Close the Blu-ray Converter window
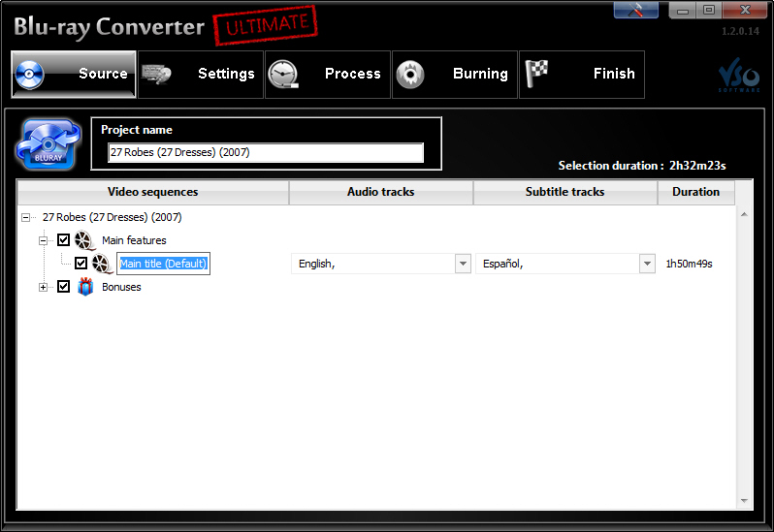774x532 pixels. coord(745,10)
